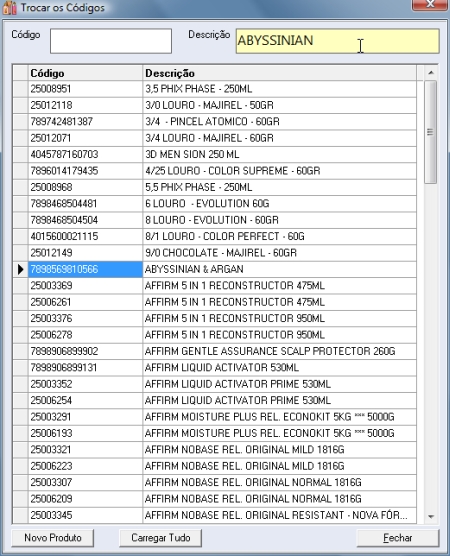Screen dimensions: 450x556
Task: Select AFFIRM GENTLE ASSURANCE SCALP PROTECTOR row
Action: [x=215, y=351]
